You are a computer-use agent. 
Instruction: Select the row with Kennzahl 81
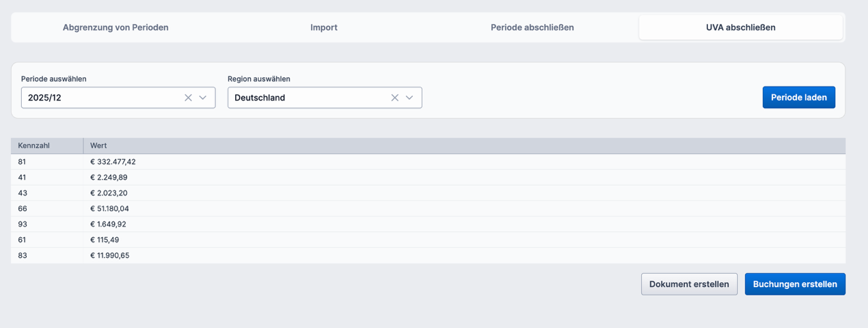click(x=23, y=162)
